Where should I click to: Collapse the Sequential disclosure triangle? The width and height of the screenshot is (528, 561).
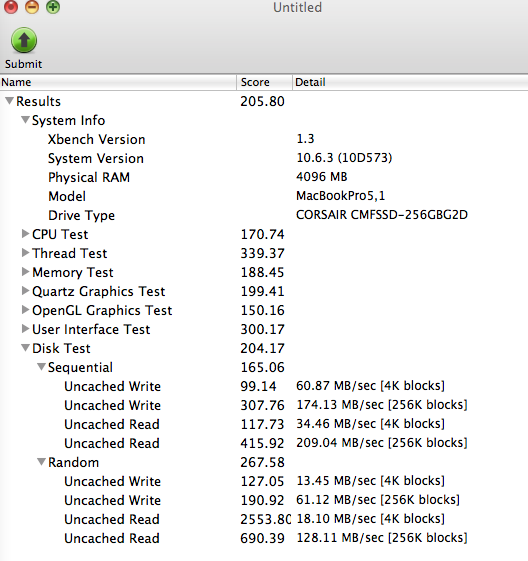(x=41, y=367)
